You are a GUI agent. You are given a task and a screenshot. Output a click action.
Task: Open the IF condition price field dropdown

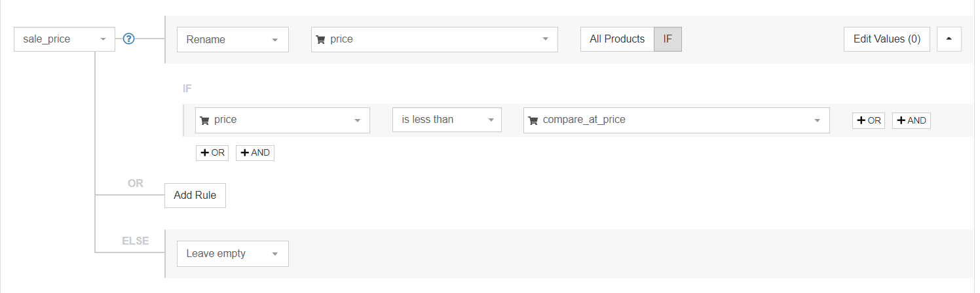pyautogui.click(x=282, y=120)
